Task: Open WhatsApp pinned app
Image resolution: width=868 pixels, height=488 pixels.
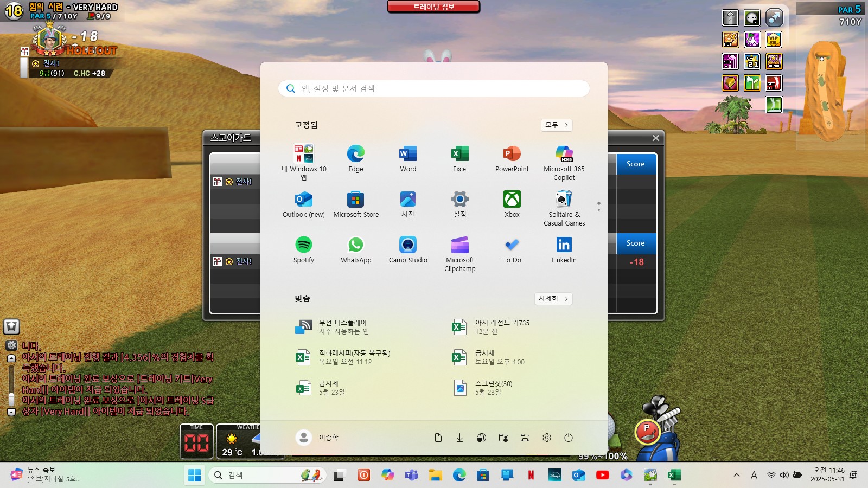Action: [x=356, y=249]
